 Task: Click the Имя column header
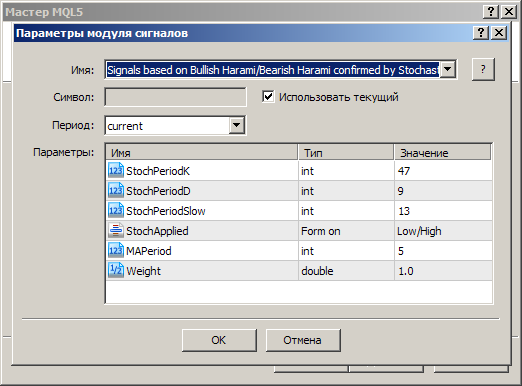tap(202, 153)
